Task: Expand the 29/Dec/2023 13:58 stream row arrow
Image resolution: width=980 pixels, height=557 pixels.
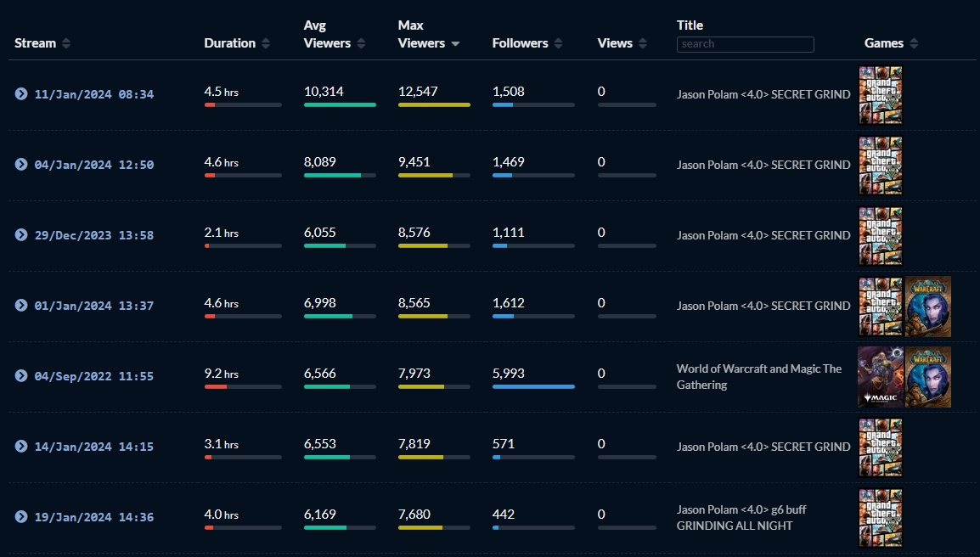Action: (x=21, y=235)
